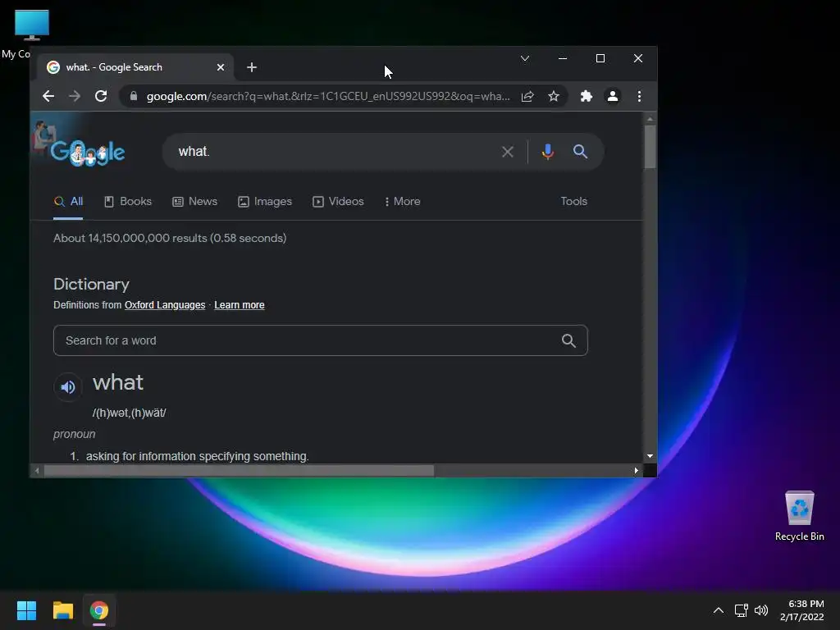Open a new tab with the plus button
840x630 pixels.
(x=252, y=67)
